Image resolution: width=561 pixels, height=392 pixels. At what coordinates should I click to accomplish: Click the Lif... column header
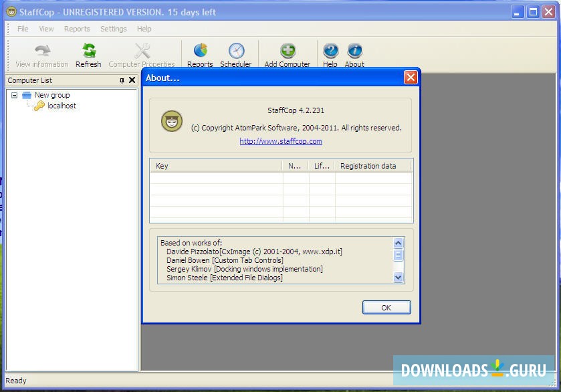coord(322,166)
